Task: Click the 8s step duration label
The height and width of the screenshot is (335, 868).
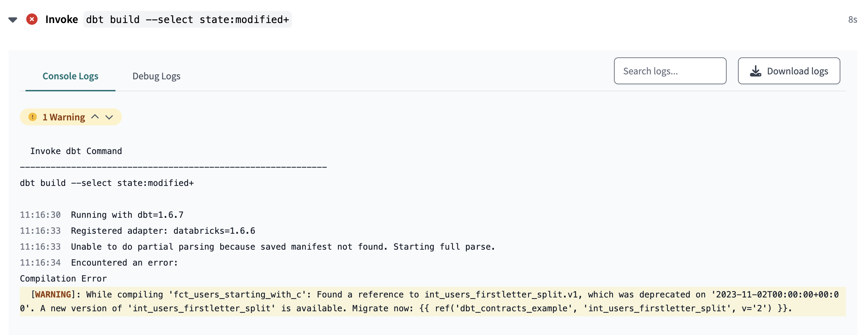Action: pyautogui.click(x=852, y=19)
